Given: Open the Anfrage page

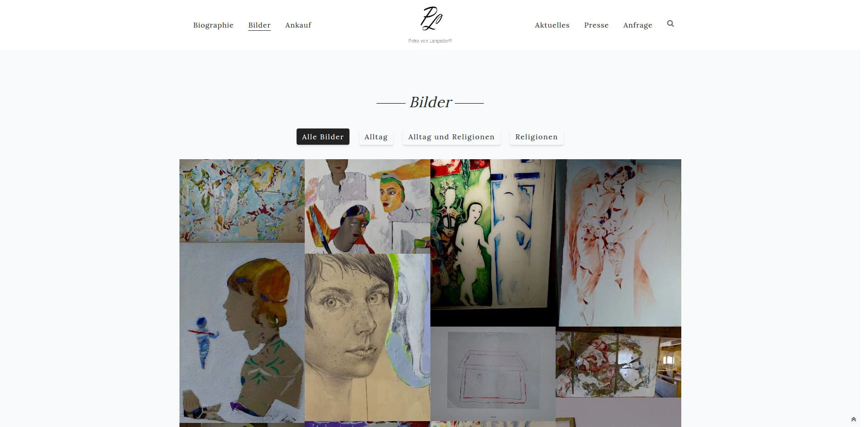Looking at the screenshot, I should coord(637,25).
